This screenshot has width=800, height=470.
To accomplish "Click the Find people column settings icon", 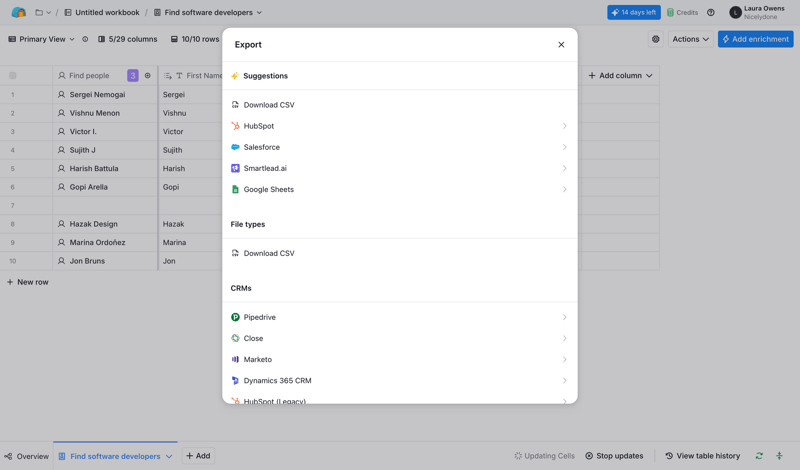I will [147, 76].
